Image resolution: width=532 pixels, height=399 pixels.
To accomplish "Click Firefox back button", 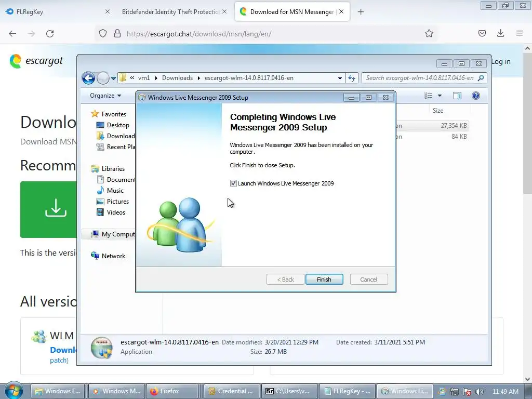I will coord(12,34).
